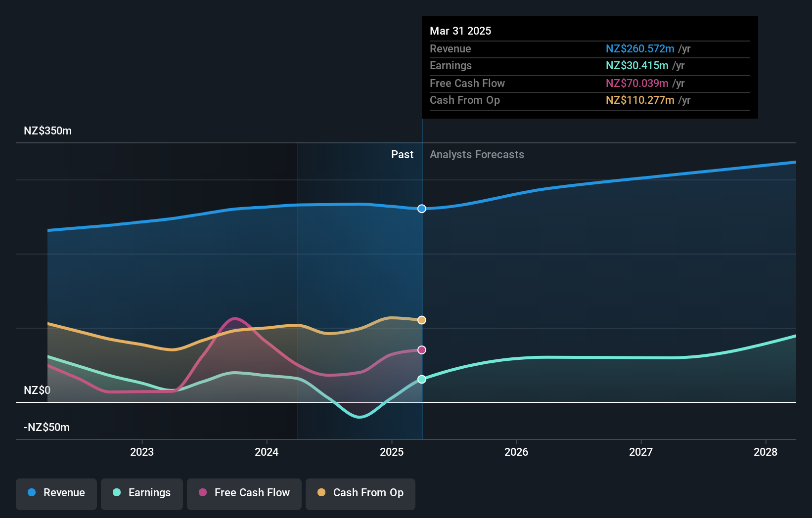Click the NZ$30.415m earnings value

pyautogui.click(x=637, y=66)
